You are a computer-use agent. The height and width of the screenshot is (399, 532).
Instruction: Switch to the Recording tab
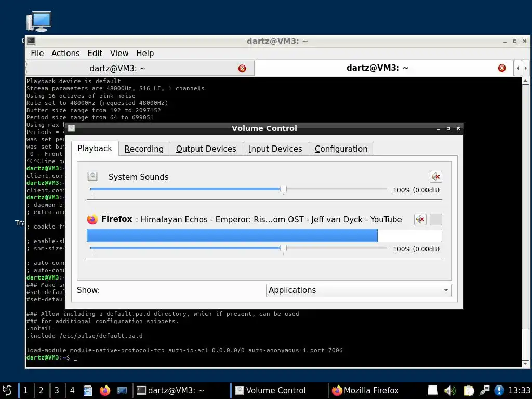tap(144, 149)
